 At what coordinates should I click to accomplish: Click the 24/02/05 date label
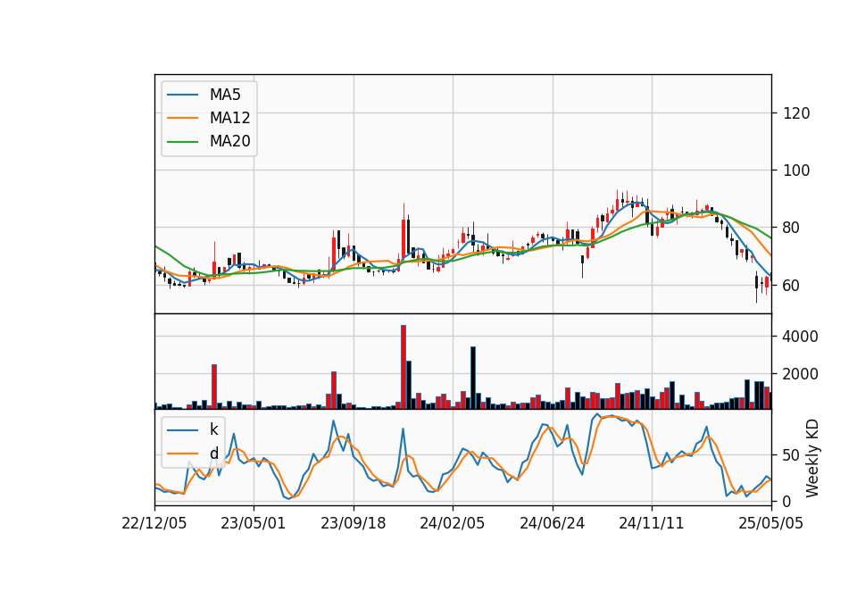(x=452, y=523)
